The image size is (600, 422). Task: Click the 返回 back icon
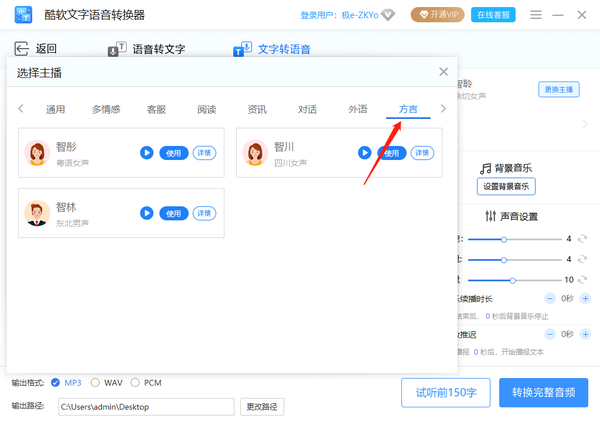tap(21, 49)
